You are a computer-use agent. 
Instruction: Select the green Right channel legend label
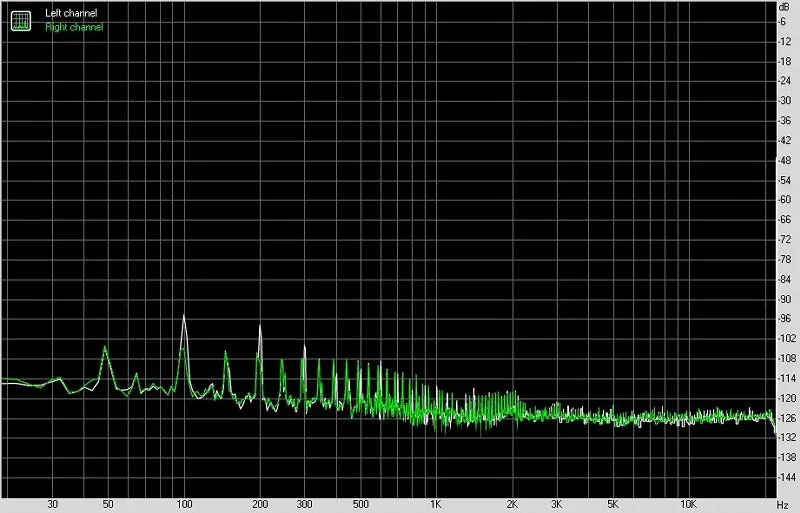point(74,27)
